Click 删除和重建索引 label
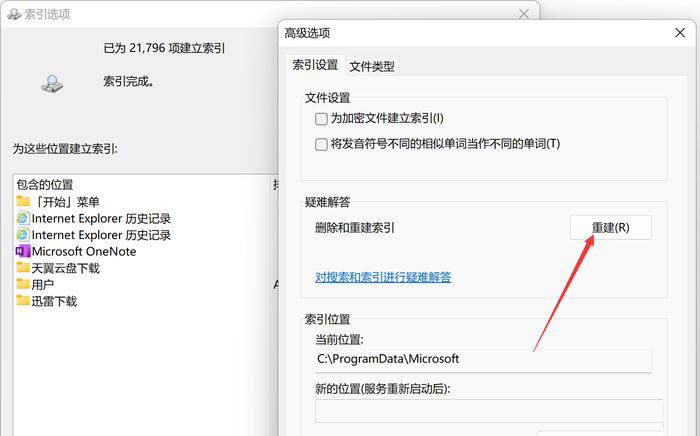The width and height of the screenshot is (700, 436). [x=354, y=228]
